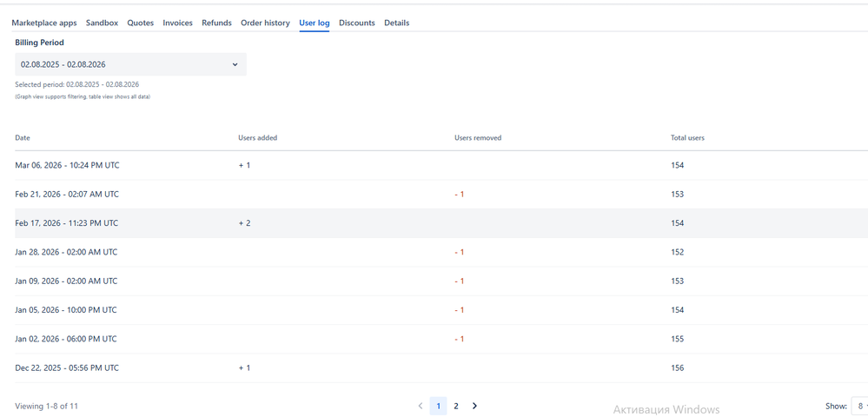
Task: Click + 1 added on Mar 06 row
Action: [x=245, y=165]
